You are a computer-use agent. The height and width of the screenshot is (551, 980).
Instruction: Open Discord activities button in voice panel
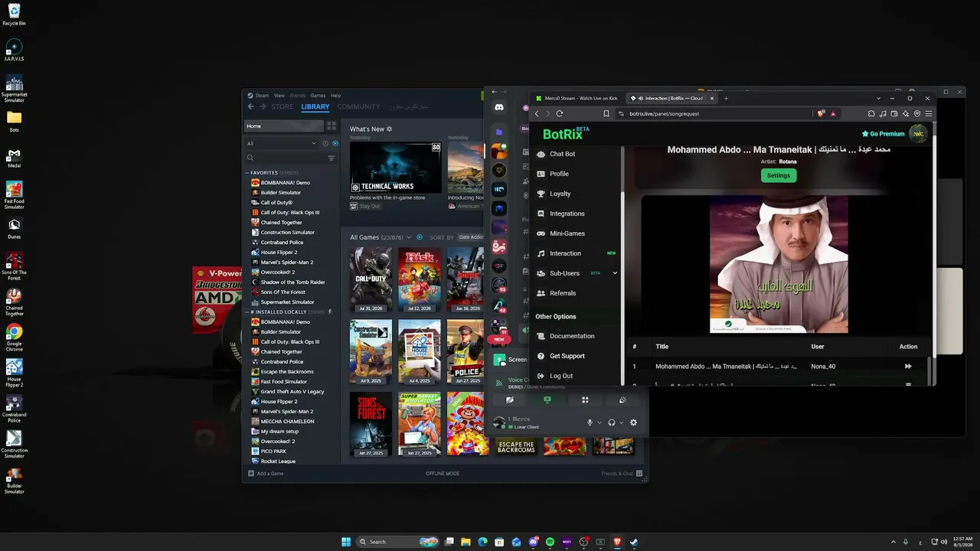(x=585, y=399)
